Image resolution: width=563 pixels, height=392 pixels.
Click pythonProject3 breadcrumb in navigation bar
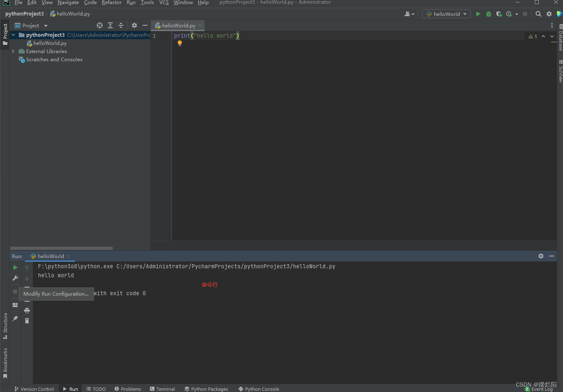click(x=25, y=14)
